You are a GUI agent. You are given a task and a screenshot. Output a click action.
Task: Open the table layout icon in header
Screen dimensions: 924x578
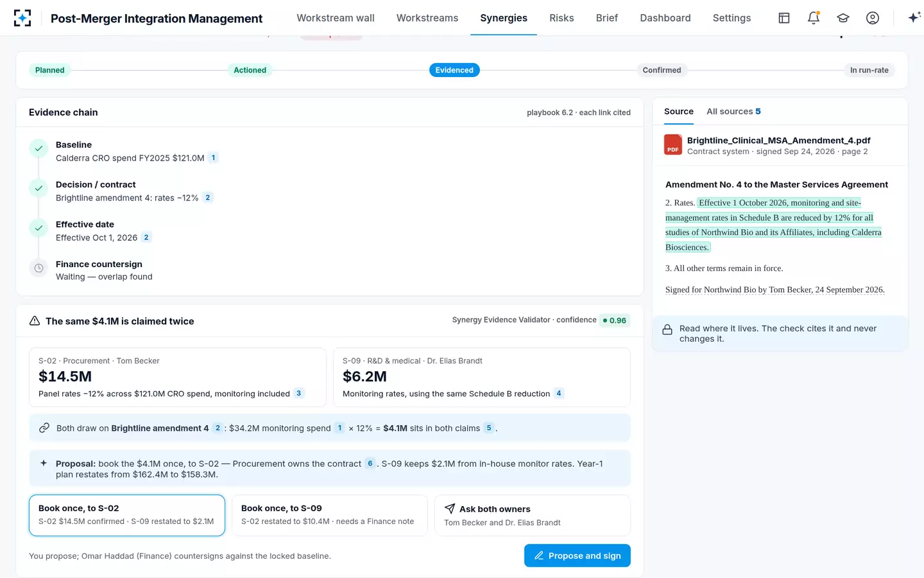(784, 18)
